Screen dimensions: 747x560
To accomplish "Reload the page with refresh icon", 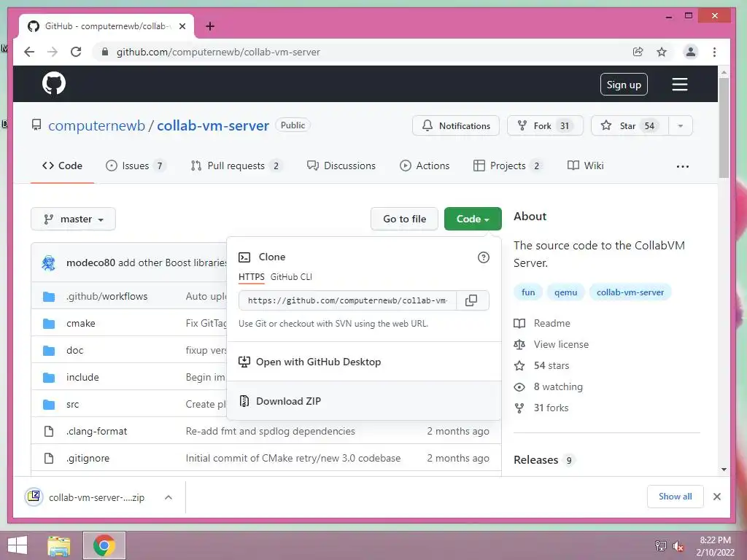I will [x=76, y=52].
